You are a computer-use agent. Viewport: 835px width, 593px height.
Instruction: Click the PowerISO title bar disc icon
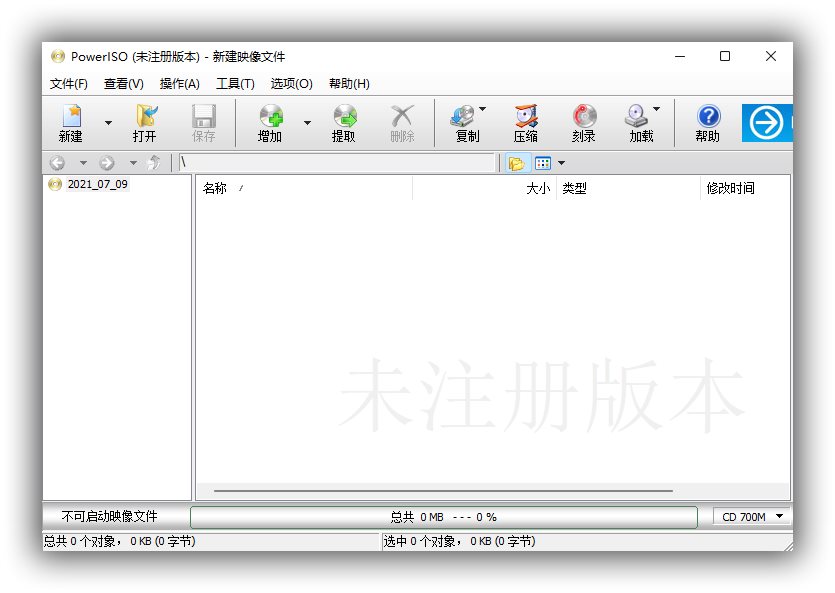(58, 56)
